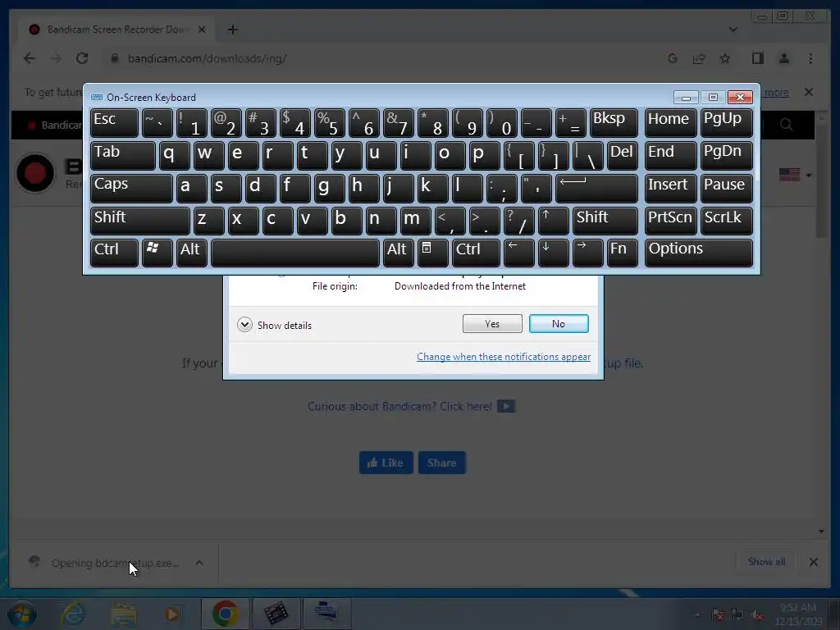The image size is (840, 630).
Task: Click the right arrow key on keyboard
Action: 587,253
